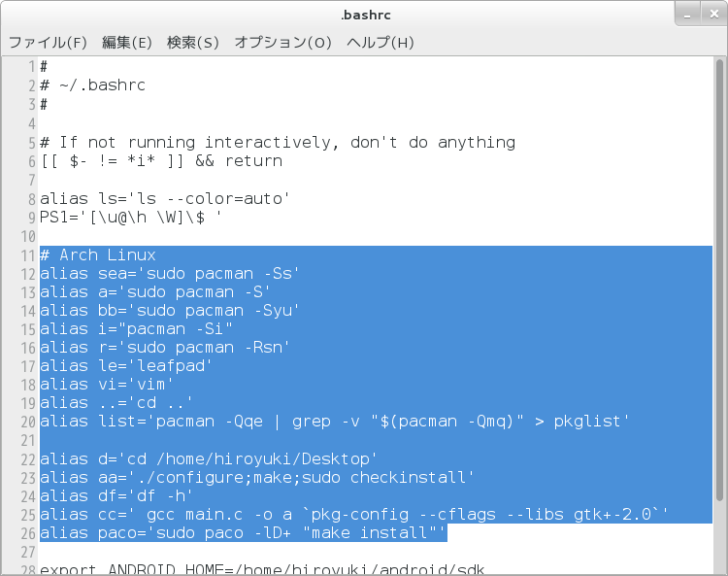Click the alias vi='vim' line
The height and width of the screenshot is (576, 728).
[107, 385]
